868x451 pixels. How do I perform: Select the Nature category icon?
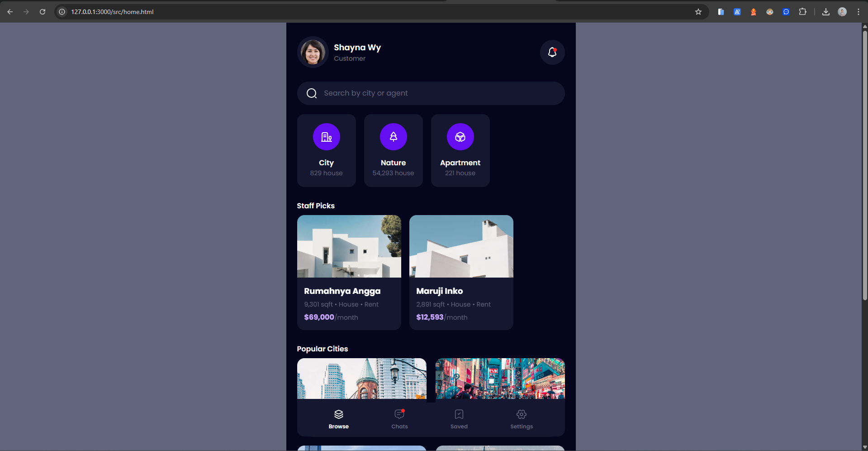393,136
